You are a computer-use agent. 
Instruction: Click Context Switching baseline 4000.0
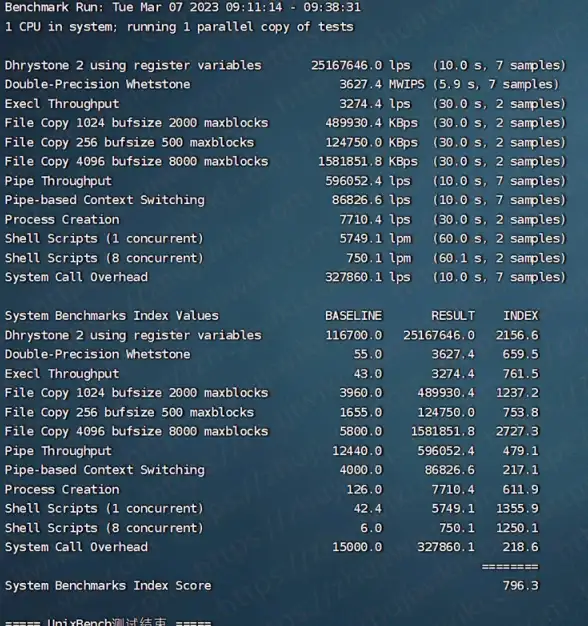click(x=360, y=470)
